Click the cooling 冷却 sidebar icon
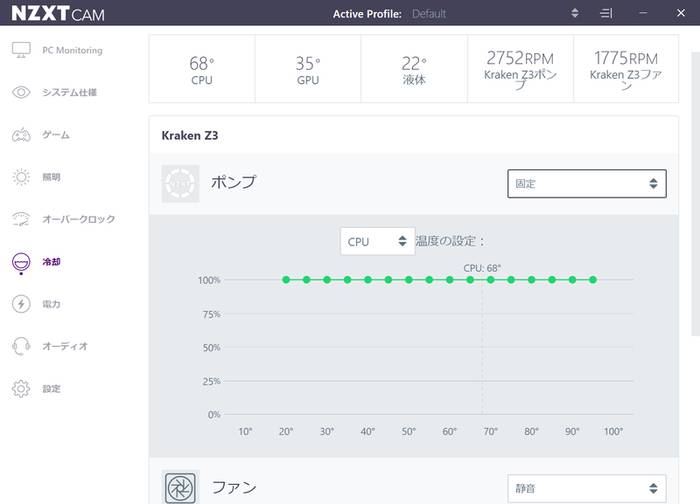 pyautogui.click(x=21, y=262)
